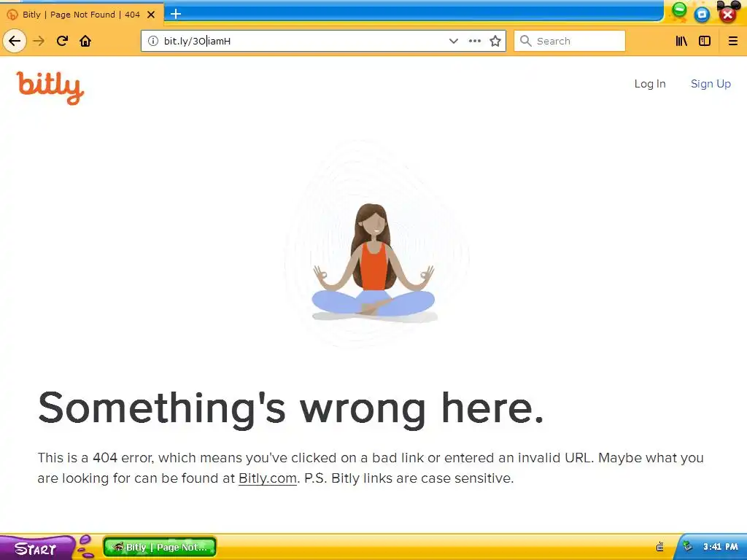Focus the Search input field

(570, 41)
